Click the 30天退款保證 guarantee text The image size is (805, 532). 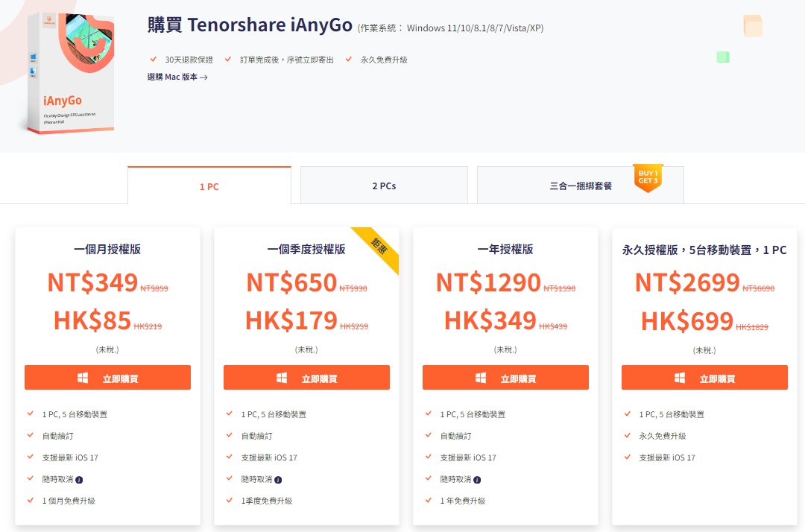tap(189, 60)
